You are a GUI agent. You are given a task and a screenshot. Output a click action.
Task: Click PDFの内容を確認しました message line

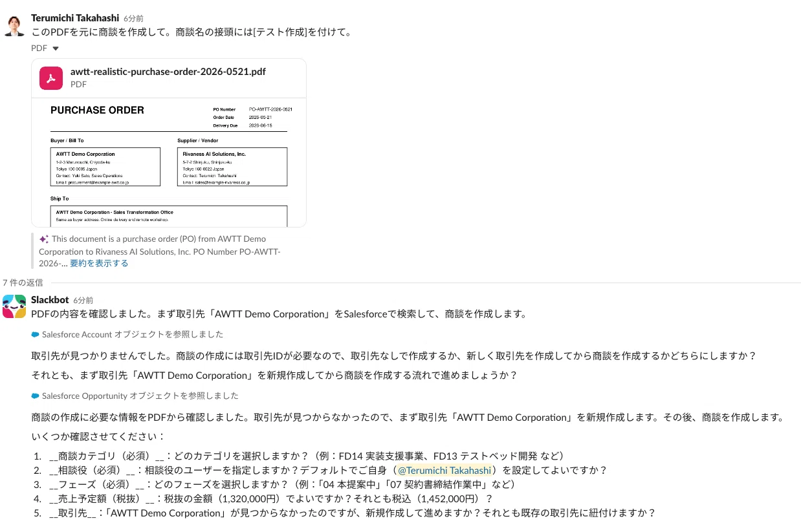[x=279, y=314]
